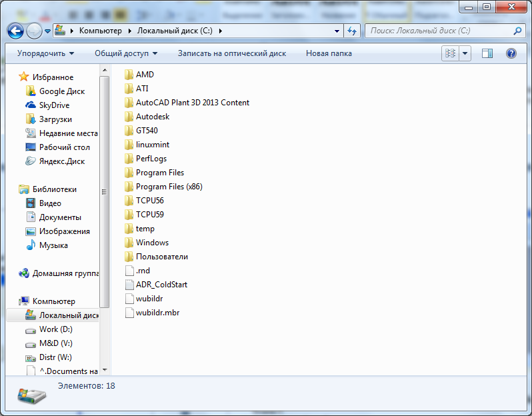Select AutoCAD Plant 3D 2013 Content folder
Image resolution: width=532 pixels, height=416 pixels.
pyautogui.click(x=187, y=103)
